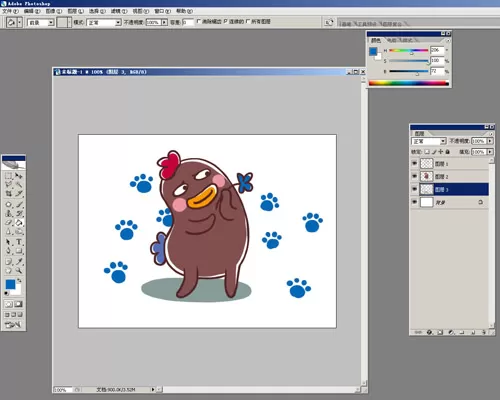Select the Zoom magnifier tool
Viewport: 500px width, 400px height.
tap(19, 270)
